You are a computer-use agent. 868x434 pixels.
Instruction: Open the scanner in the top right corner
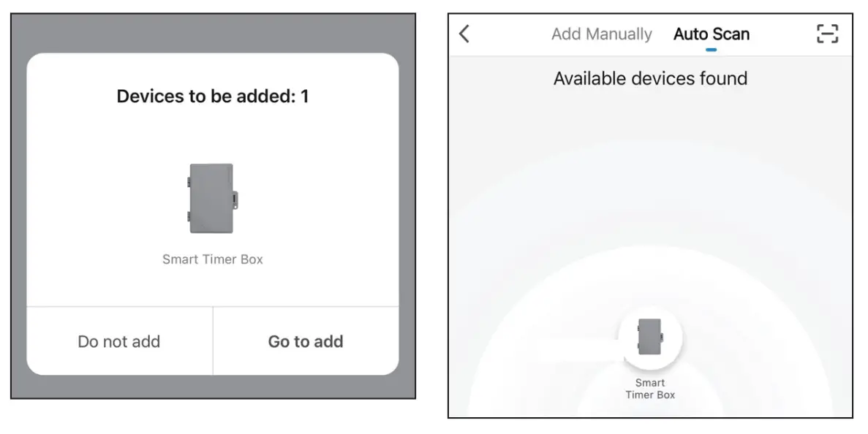coord(827,34)
